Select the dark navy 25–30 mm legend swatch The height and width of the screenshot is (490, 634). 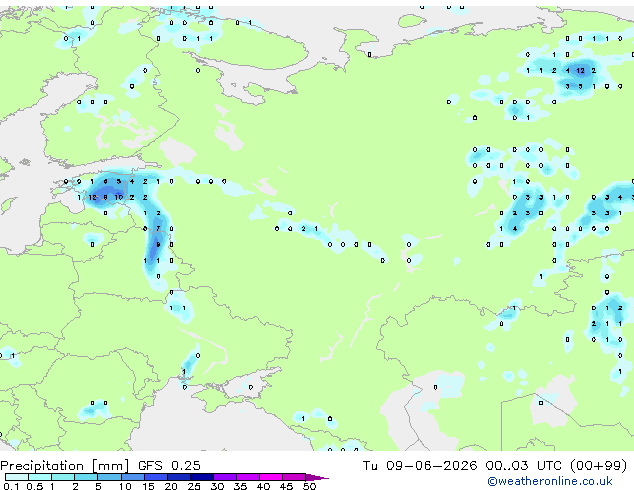tap(202, 477)
